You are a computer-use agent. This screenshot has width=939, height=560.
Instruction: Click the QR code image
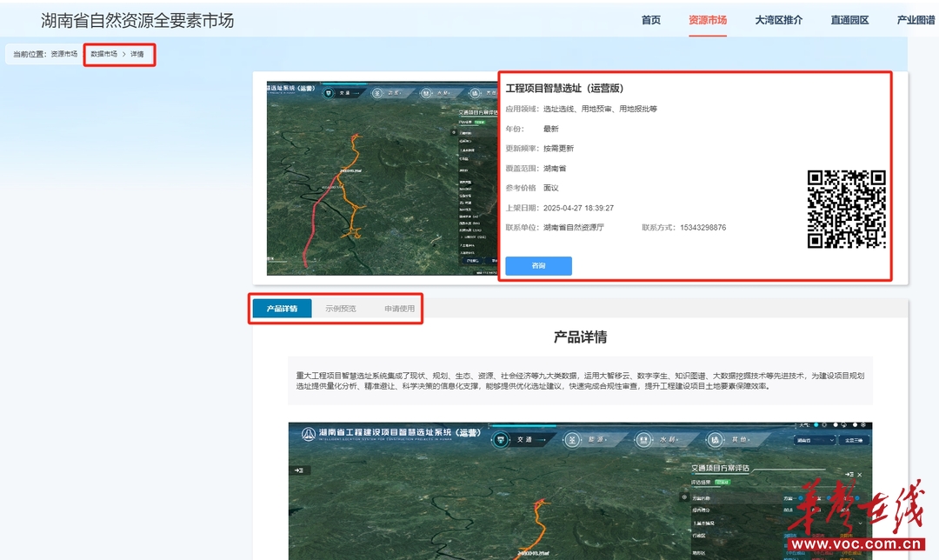pyautogui.click(x=846, y=209)
